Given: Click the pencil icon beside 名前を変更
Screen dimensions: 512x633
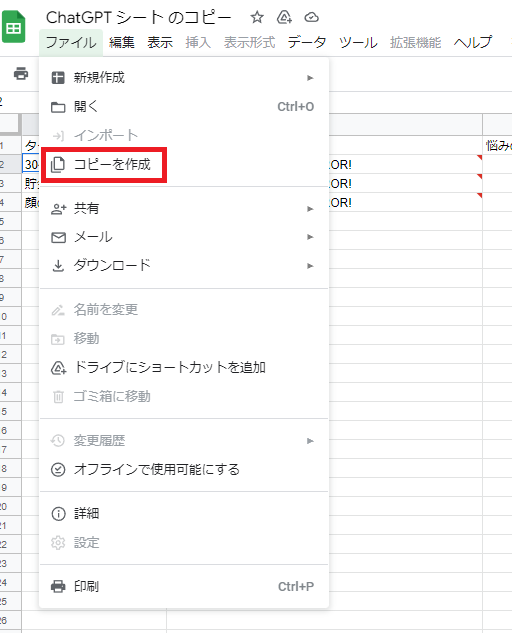Looking at the screenshot, I should click(x=58, y=310).
